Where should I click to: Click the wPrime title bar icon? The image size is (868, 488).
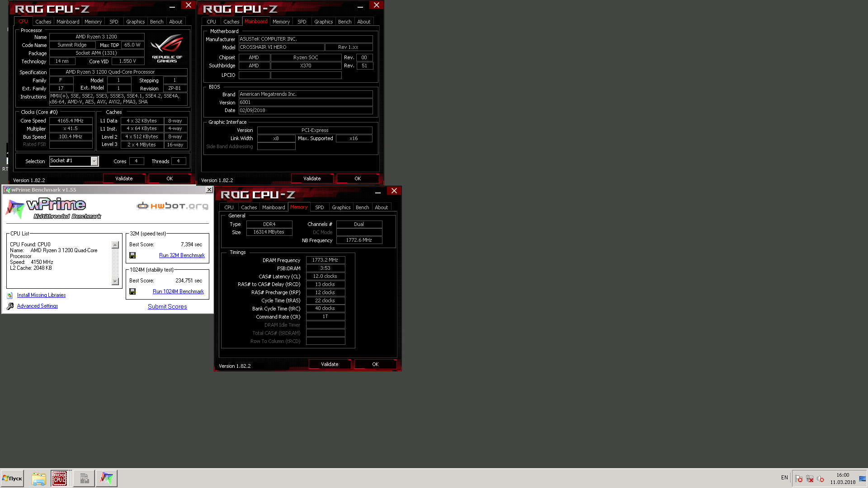point(7,190)
